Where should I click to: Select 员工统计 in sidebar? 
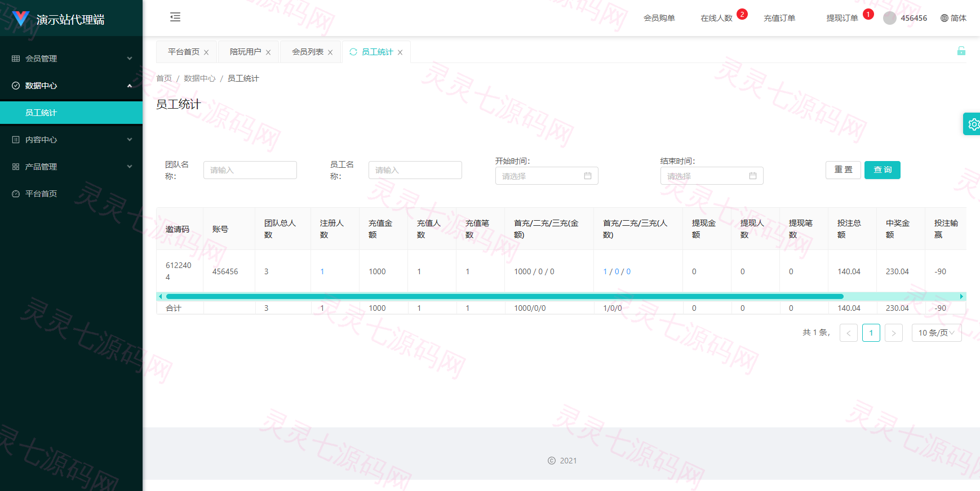(x=71, y=113)
